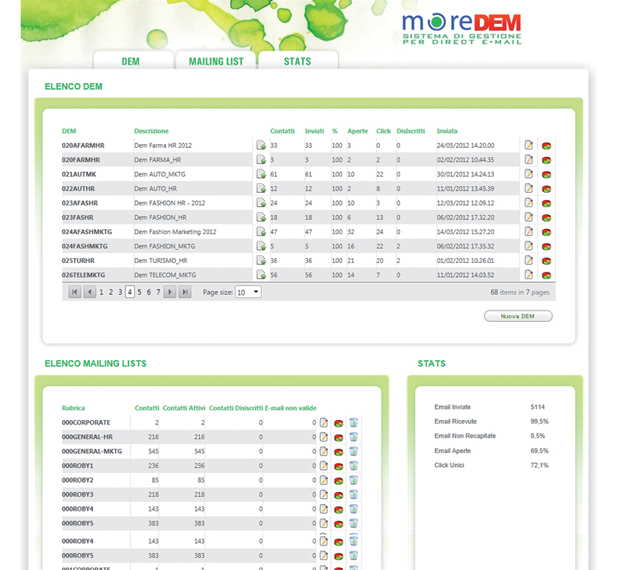Click the Nuova DEM button
Screen dimensions: 620x570
click(518, 316)
